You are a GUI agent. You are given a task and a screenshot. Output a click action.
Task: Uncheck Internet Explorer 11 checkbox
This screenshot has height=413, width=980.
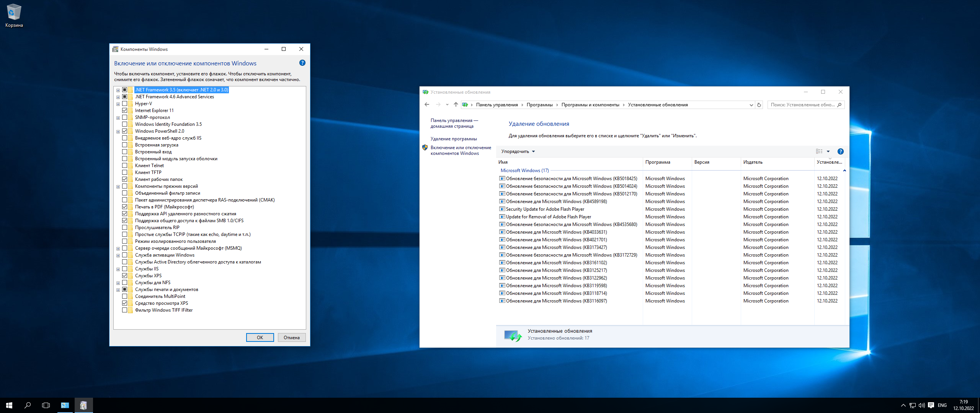pos(125,111)
